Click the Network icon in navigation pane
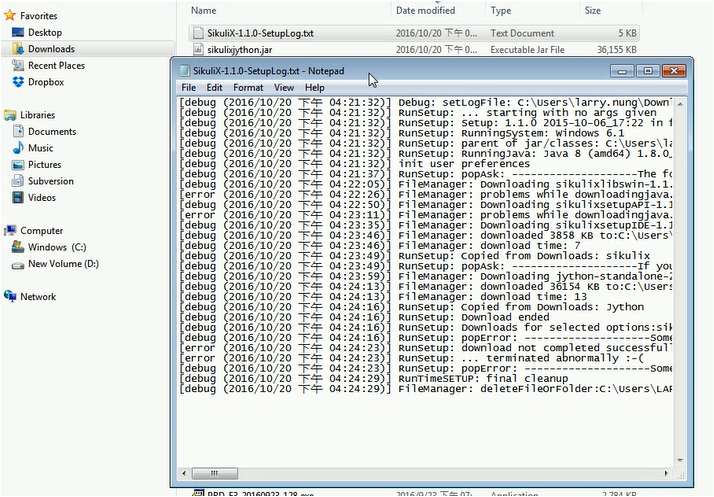Viewport: 714px width, 497px height. pos(10,297)
